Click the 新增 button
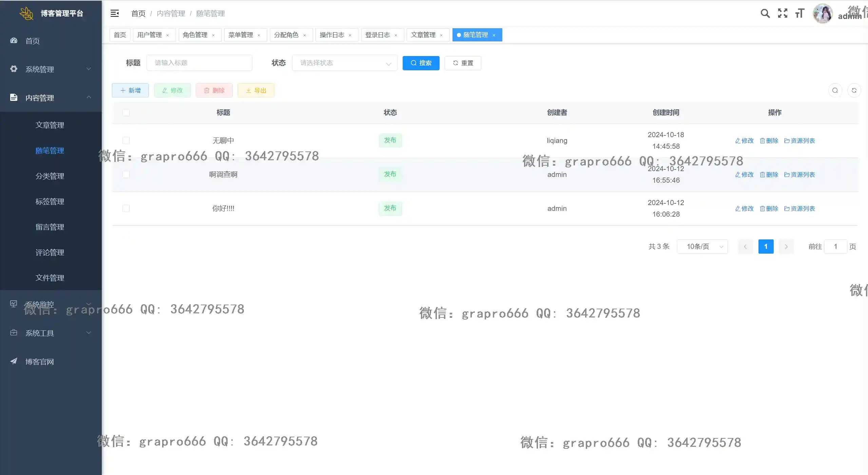The width and height of the screenshot is (868, 475). point(130,90)
